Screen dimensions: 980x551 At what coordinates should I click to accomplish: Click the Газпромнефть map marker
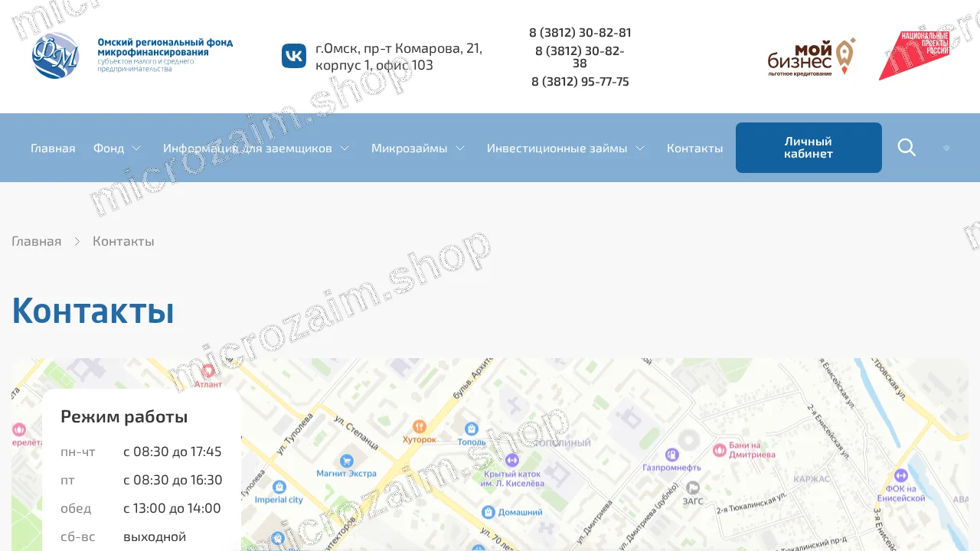(x=672, y=455)
